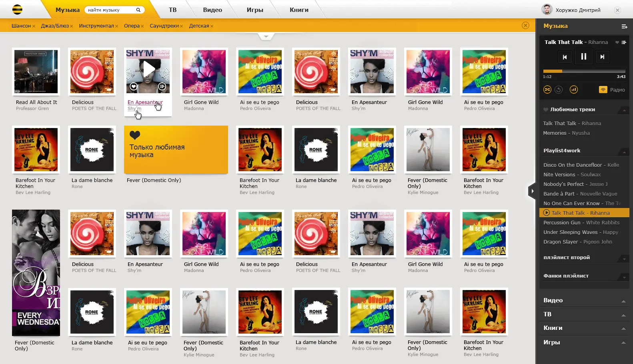
Task: Open the Только любимая музыка orange banner
Action: click(x=176, y=150)
